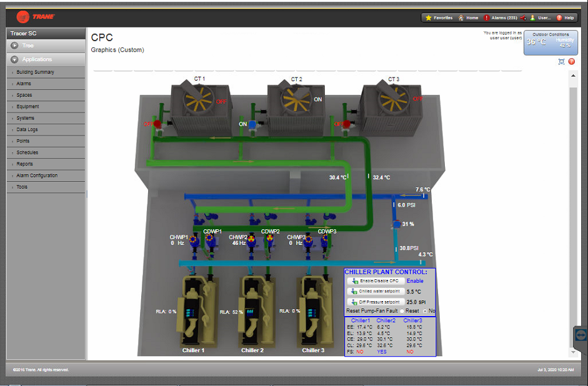
Task: Click the Chiller2 FS value YES
Action: (x=382, y=352)
